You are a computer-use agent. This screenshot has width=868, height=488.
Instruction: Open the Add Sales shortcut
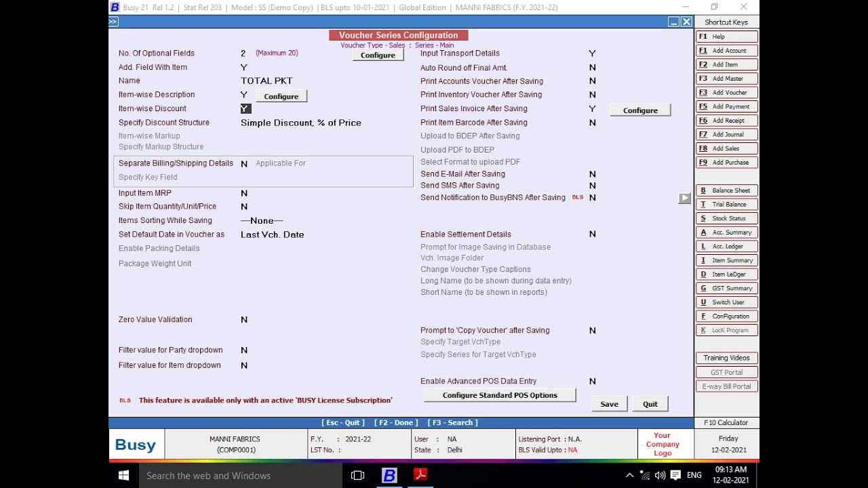pyautogui.click(x=726, y=148)
